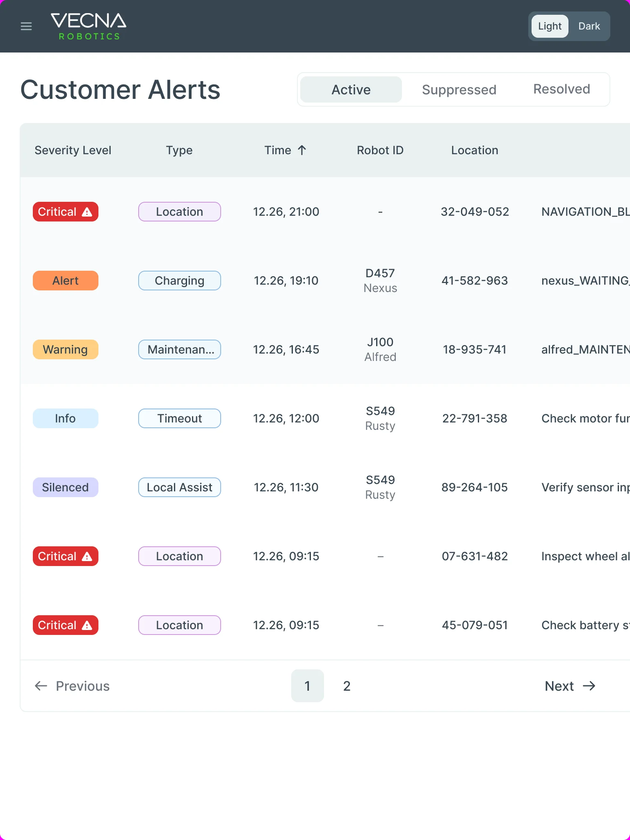Click warning icon on the 21:00 Critical badge

87,212
